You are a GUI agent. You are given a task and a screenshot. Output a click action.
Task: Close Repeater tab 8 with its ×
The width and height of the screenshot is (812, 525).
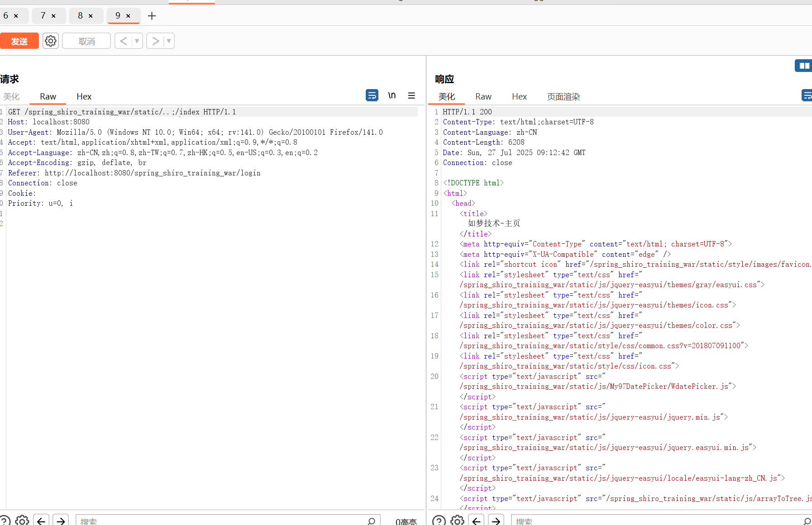pos(91,16)
